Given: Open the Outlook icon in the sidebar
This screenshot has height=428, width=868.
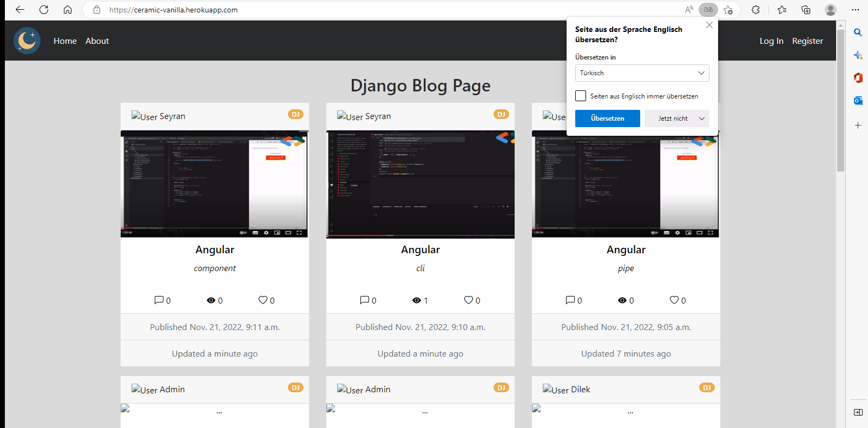Looking at the screenshot, I should [x=858, y=101].
